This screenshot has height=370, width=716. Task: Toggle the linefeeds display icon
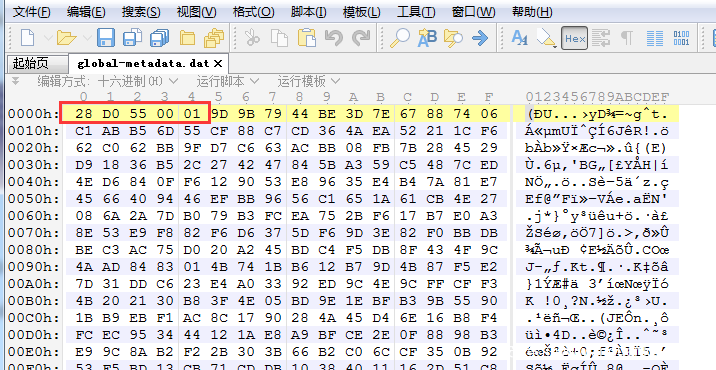pyautogui.click(x=601, y=38)
